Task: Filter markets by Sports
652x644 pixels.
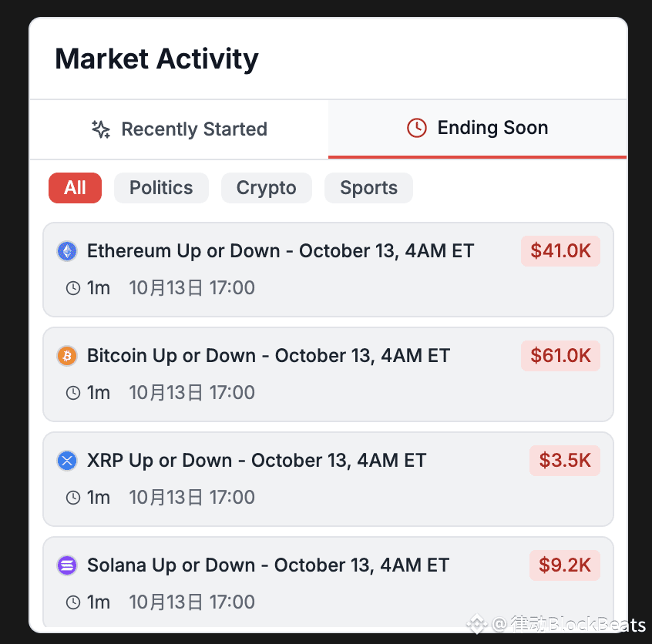Action: [368, 188]
